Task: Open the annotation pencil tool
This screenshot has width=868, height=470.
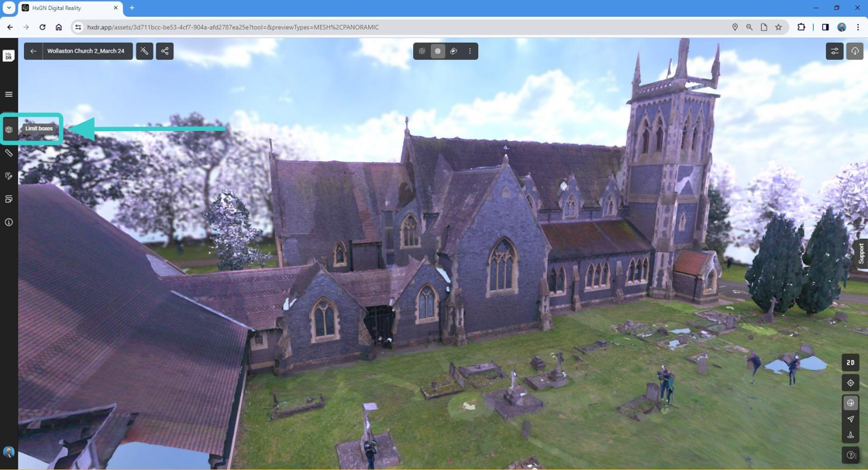Action: point(9,176)
